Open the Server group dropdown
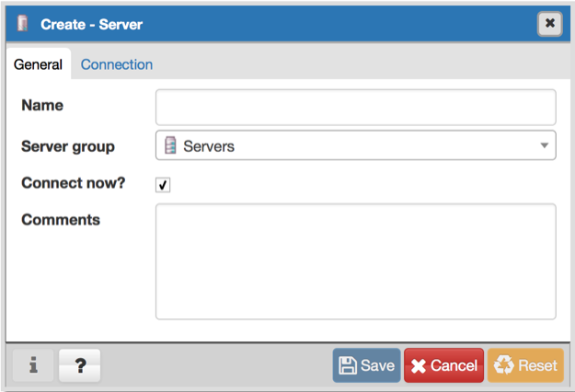 click(355, 145)
